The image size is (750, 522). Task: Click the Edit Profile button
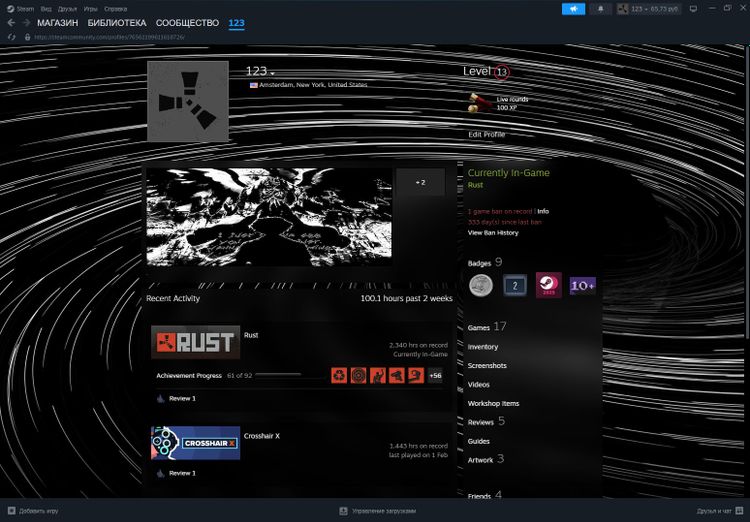point(487,134)
